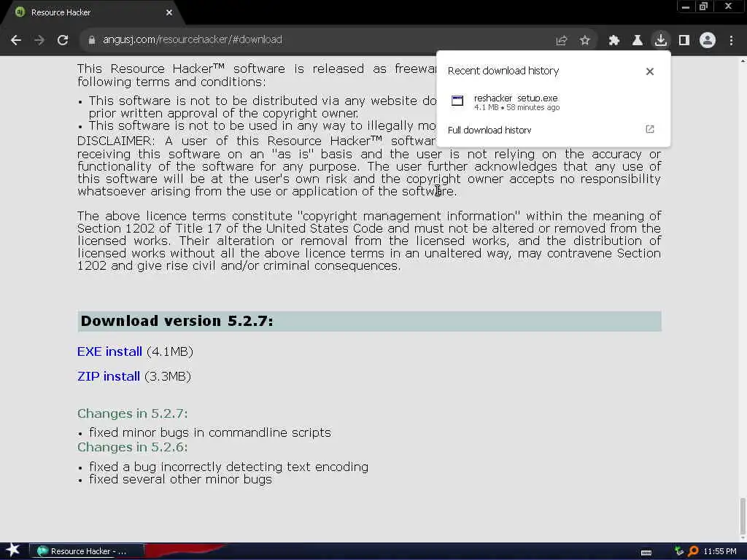Click the Changes in 5.2.6 heading

133,447
